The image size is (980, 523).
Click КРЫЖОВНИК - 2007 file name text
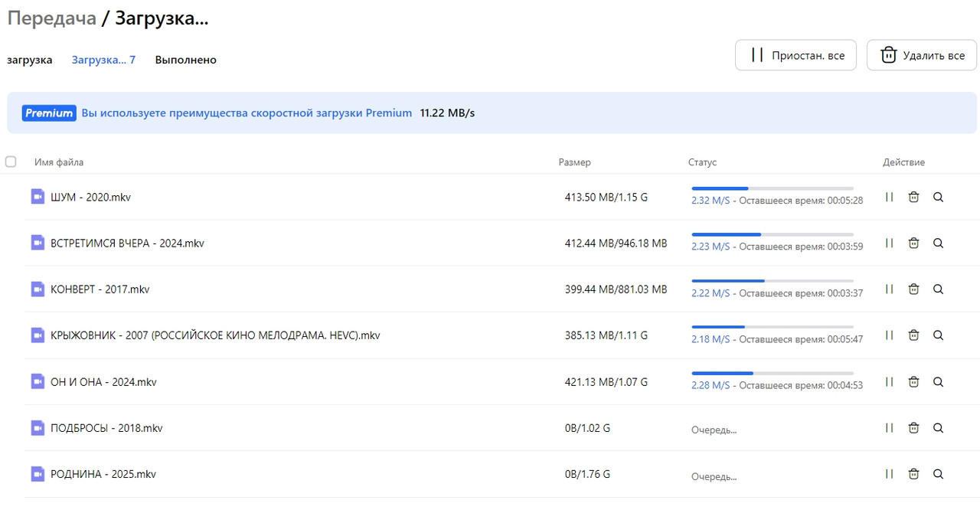215,335
